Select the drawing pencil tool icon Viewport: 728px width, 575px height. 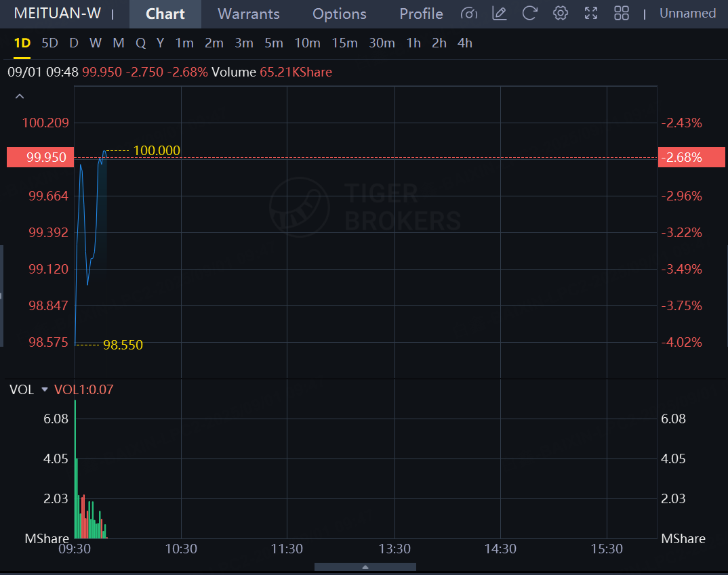499,14
